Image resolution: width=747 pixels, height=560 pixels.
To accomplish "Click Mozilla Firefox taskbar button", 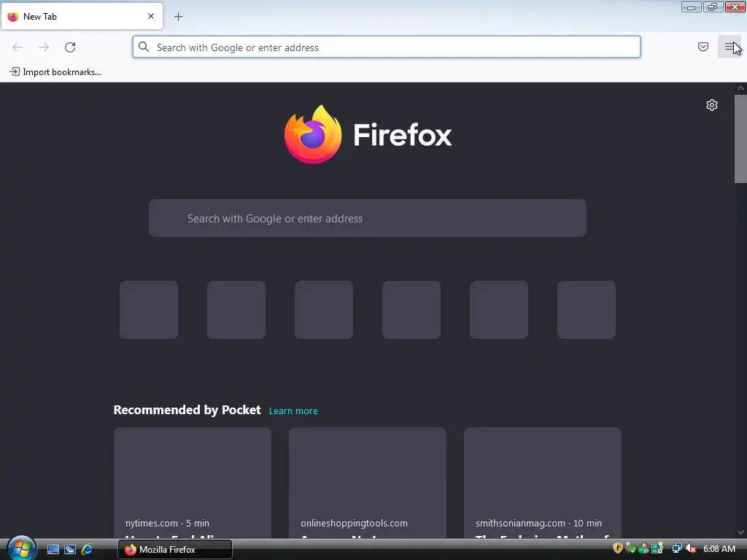I will pyautogui.click(x=175, y=549).
